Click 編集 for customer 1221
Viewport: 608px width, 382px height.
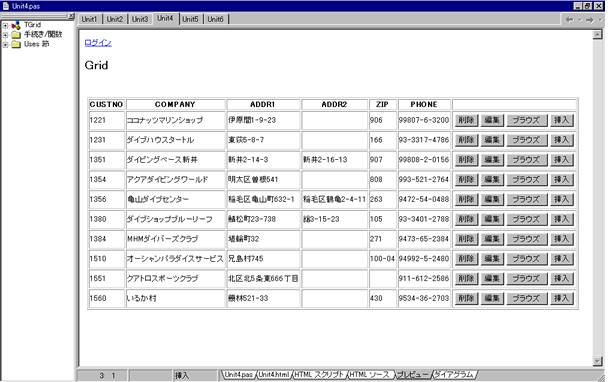coord(492,120)
